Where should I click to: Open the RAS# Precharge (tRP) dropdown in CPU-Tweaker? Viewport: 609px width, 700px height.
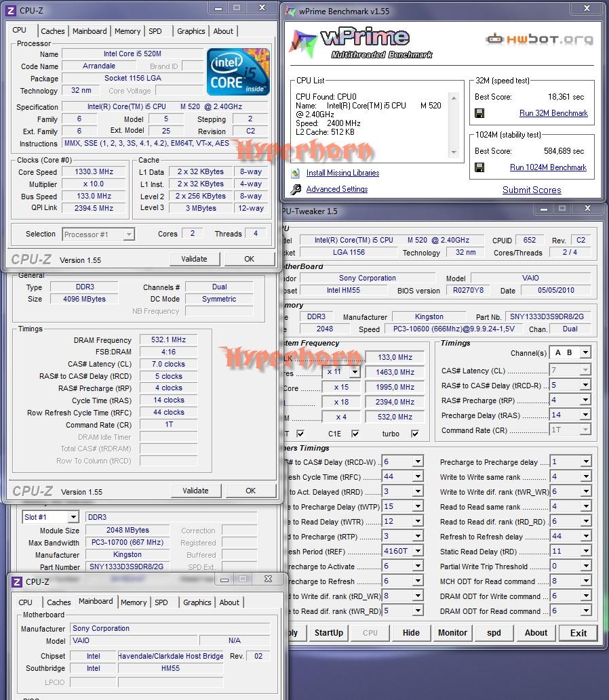click(x=585, y=400)
